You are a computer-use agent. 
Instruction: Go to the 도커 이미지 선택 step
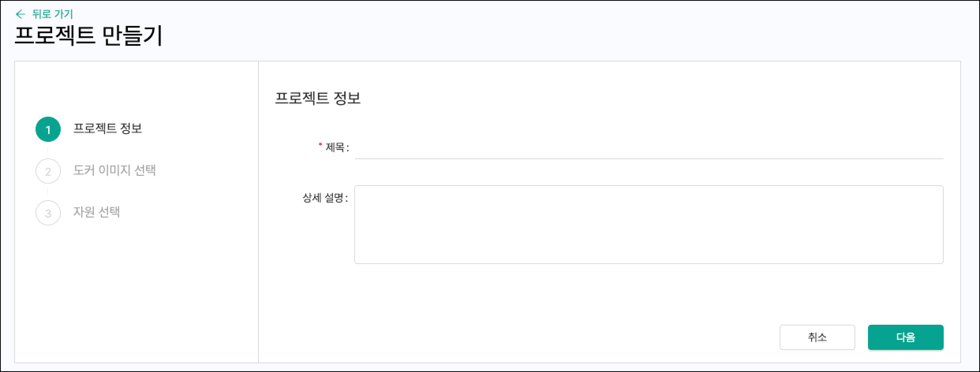click(114, 170)
